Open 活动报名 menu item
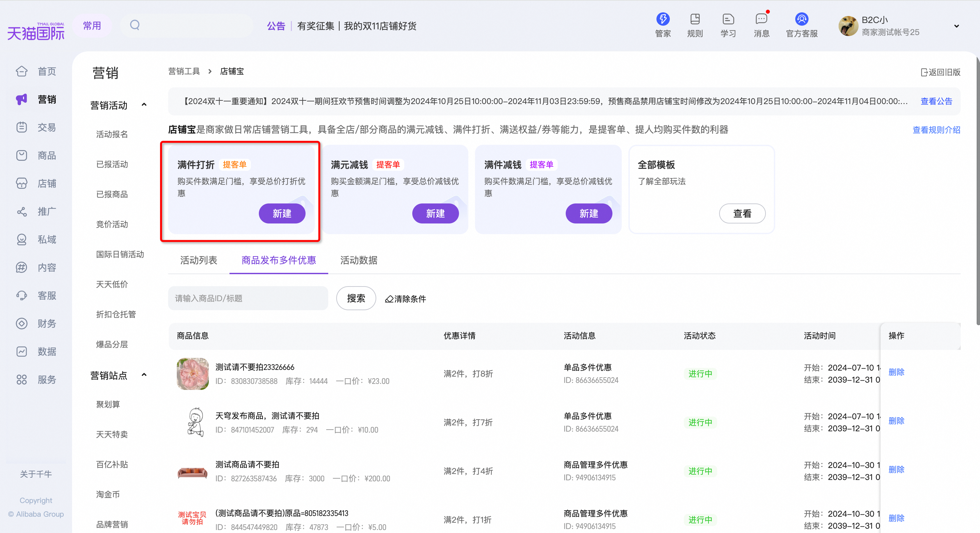This screenshot has width=980, height=533. tap(112, 134)
